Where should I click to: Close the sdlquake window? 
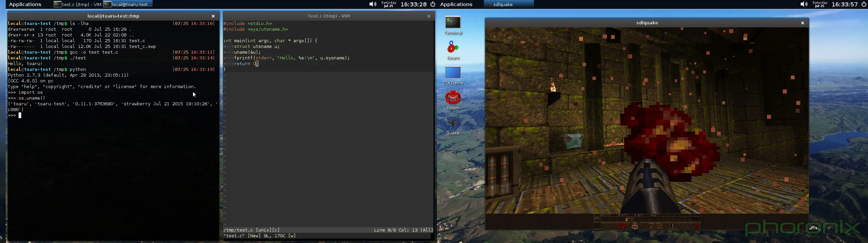[803, 23]
